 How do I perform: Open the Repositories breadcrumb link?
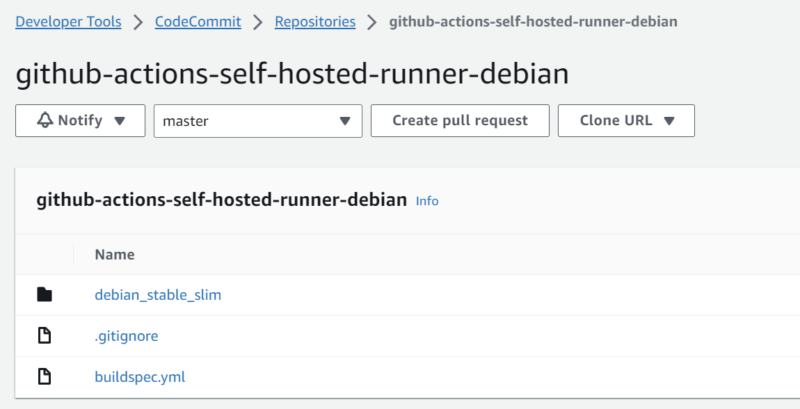coord(315,22)
